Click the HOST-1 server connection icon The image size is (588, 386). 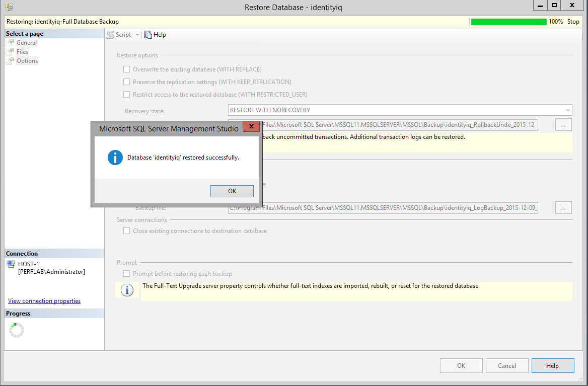click(x=11, y=264)
